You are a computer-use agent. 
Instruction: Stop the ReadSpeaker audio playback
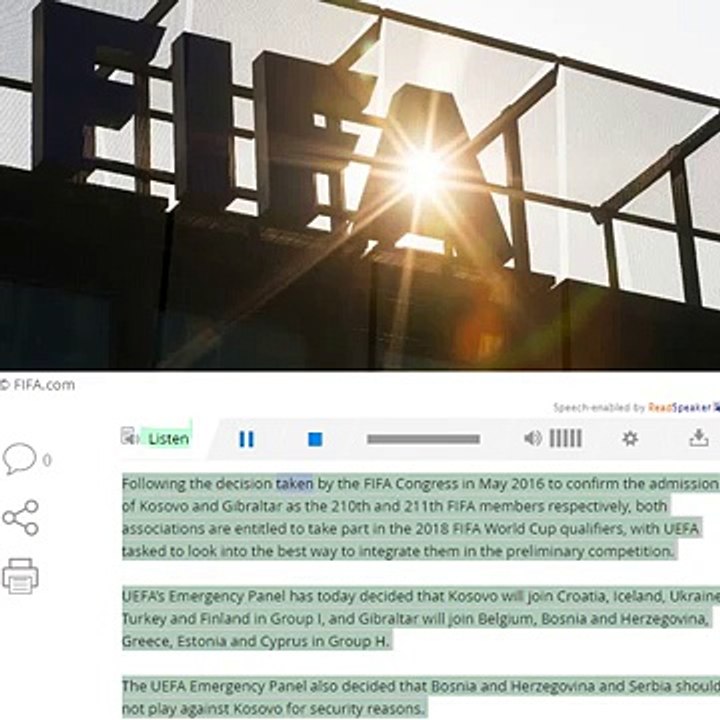[x=315, y=439]
